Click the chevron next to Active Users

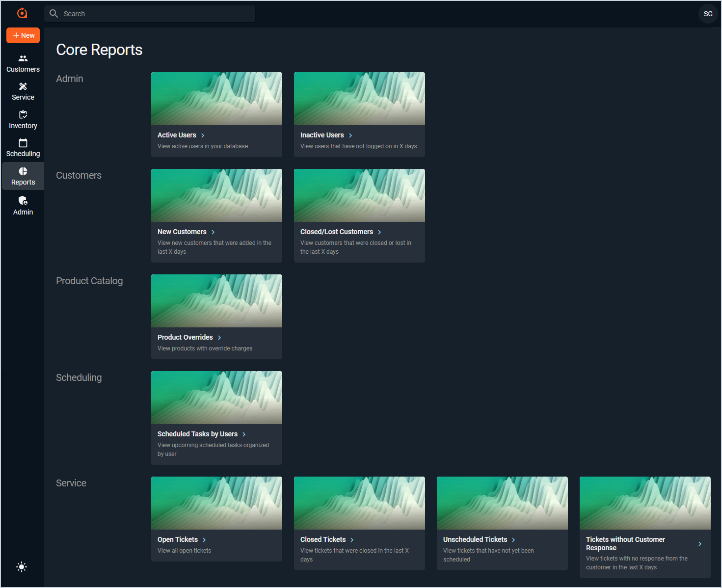pyautogui.click(x=203, y=135)
